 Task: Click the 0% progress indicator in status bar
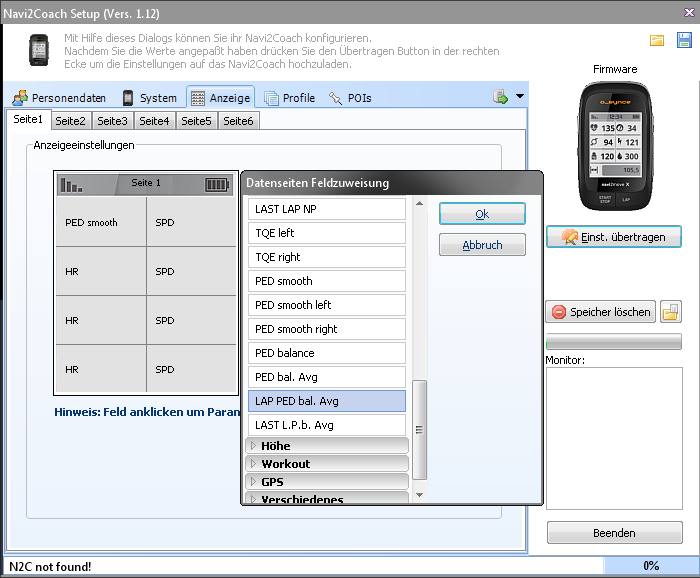coord(651,566)
